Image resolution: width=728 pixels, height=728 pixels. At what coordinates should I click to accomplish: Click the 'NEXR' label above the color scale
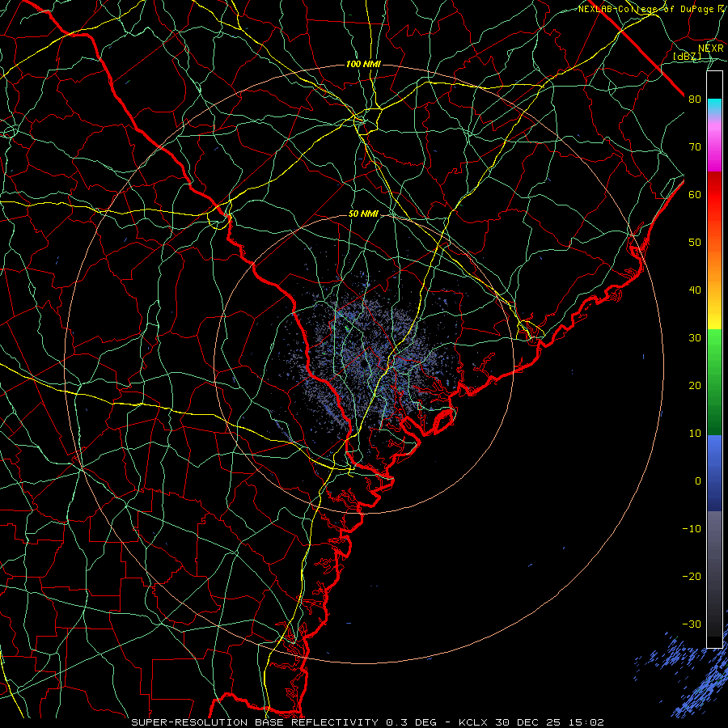tap(711, 49)
